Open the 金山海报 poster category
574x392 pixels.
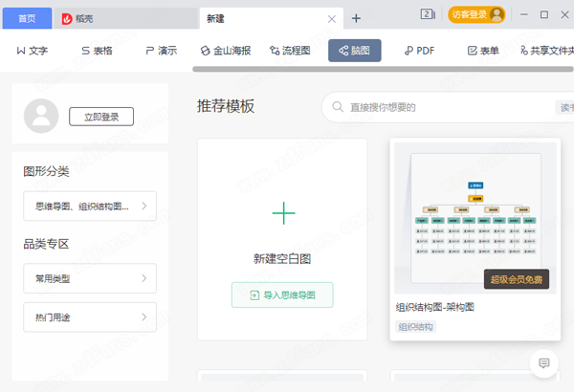coord(225,51)
